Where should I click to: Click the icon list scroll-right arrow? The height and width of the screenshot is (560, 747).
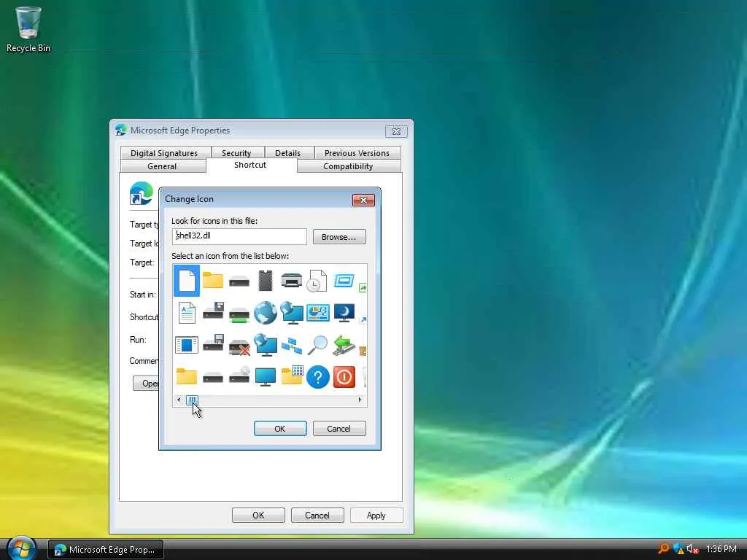click(x=360, y=400)
